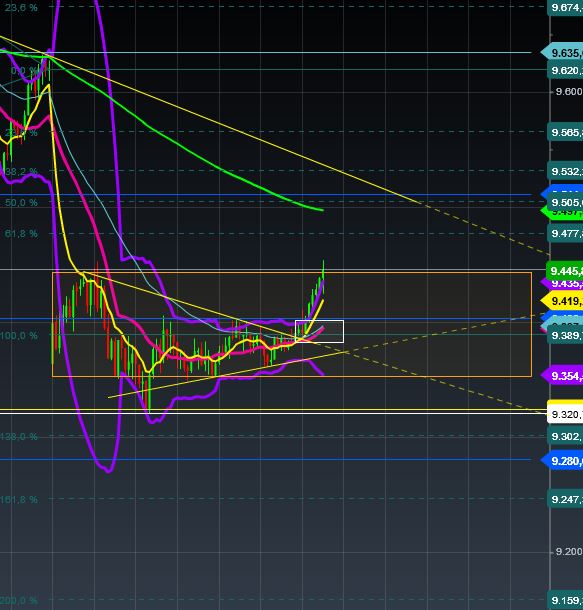Image resolution: width=583 pixels, height=610 pixels.
Task: Click the 61,8 % Fibonacci level label
Action: 21,233
